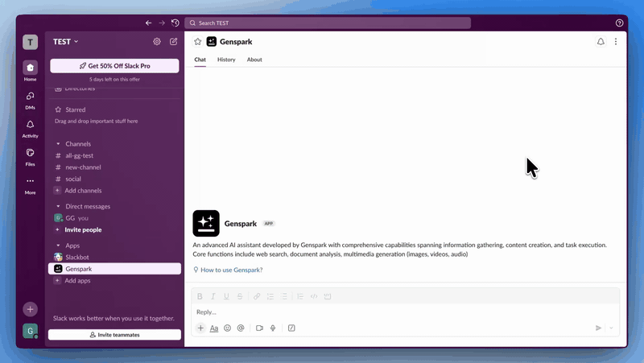Toggle code block formatting

tap(328, 296)
